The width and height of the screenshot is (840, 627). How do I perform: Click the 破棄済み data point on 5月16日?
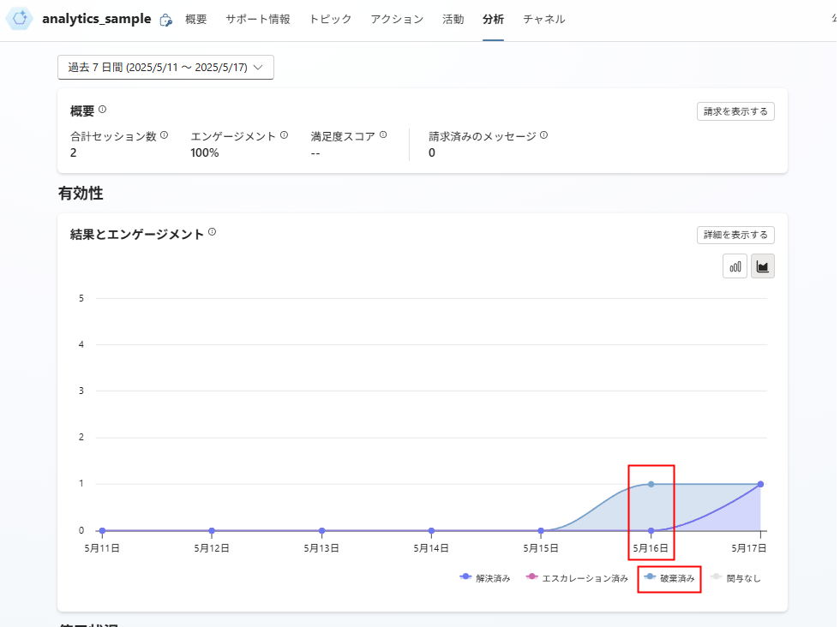coord(651,484)
